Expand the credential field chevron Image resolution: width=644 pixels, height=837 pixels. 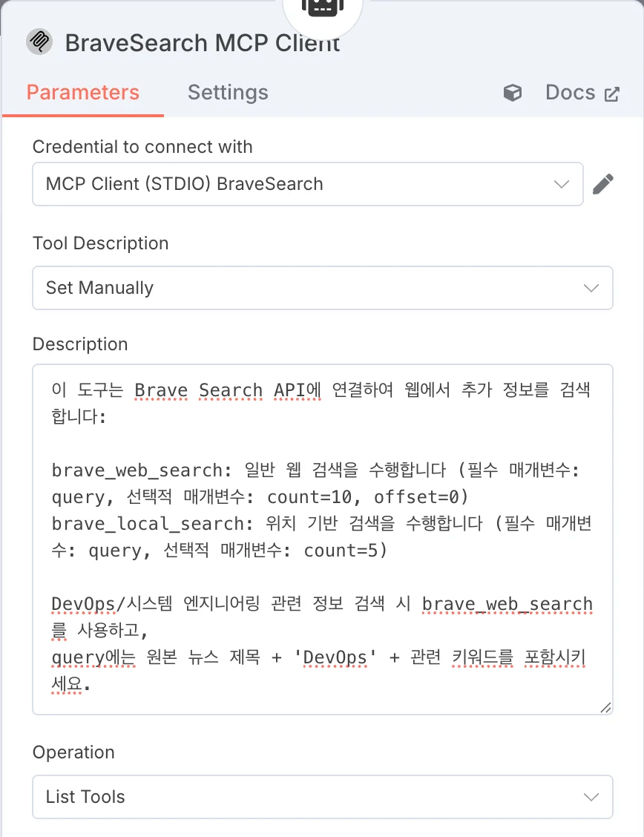(562, 183)
